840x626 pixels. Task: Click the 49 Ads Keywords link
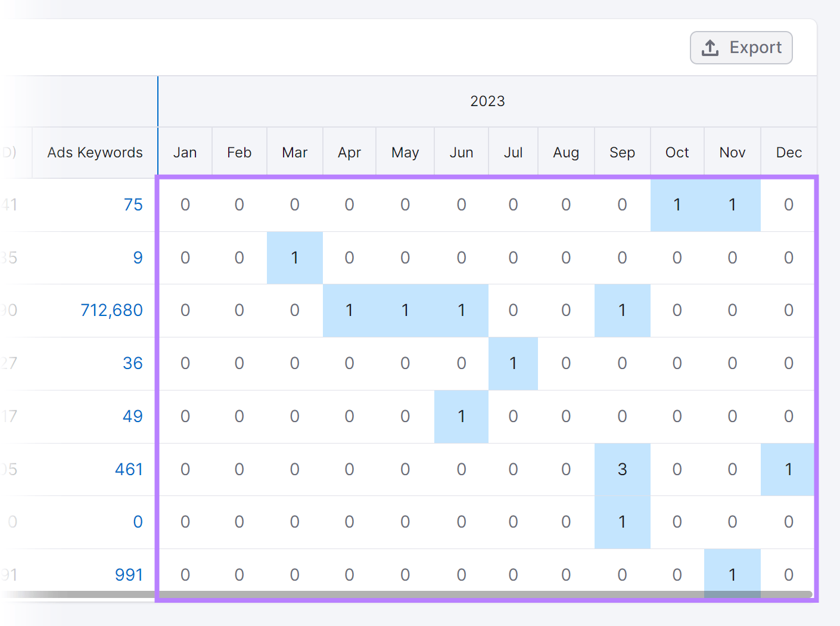[x=133, y=416]
